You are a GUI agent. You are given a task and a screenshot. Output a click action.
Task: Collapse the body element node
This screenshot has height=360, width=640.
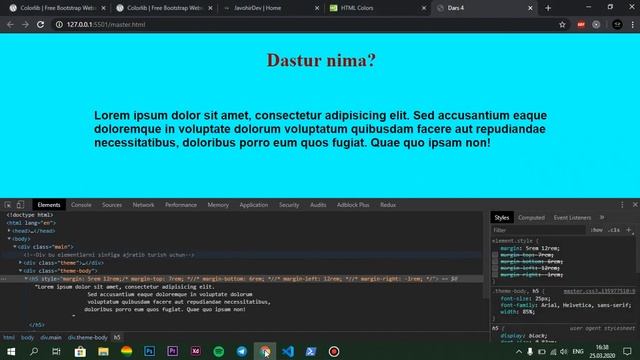pos(9,239)
